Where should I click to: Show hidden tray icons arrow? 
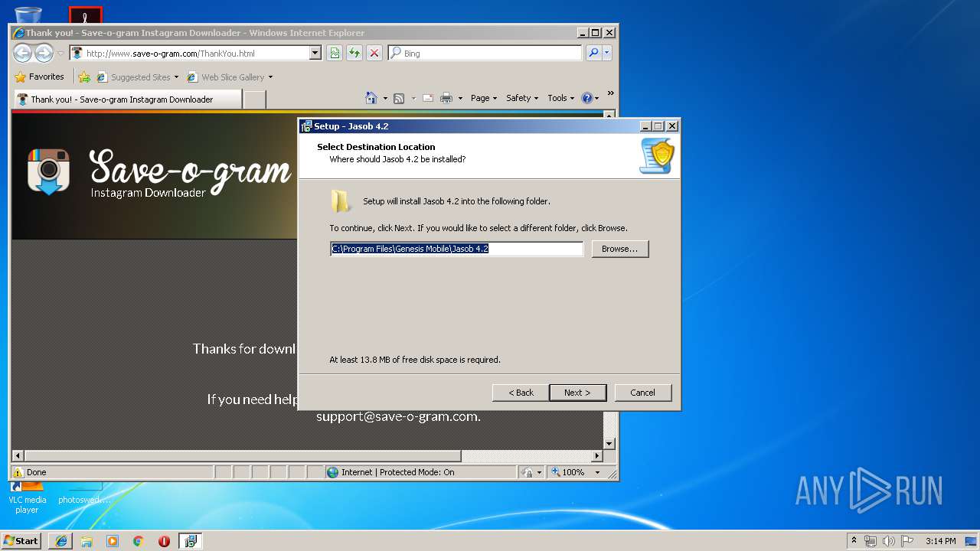854,541
